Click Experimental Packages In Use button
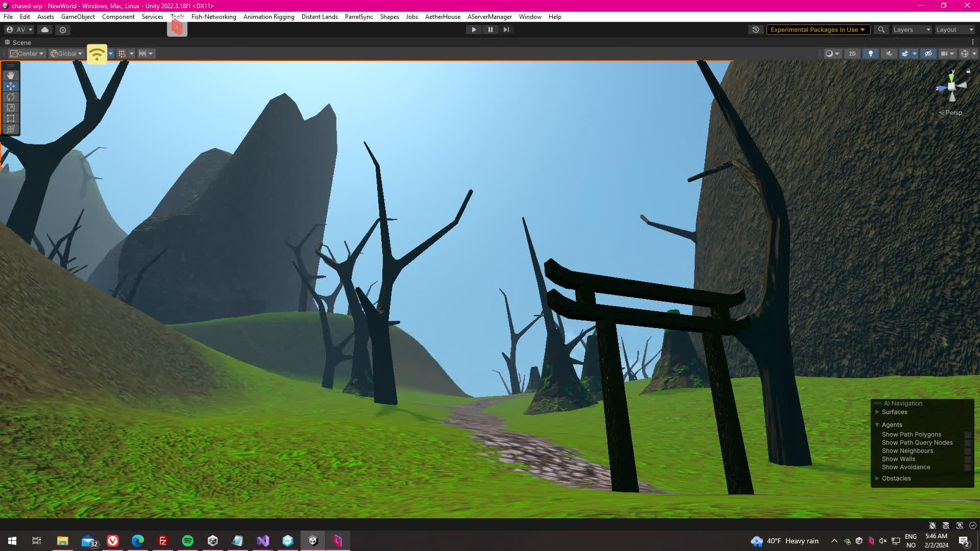980x551 pixels. [x=818, y=30]
